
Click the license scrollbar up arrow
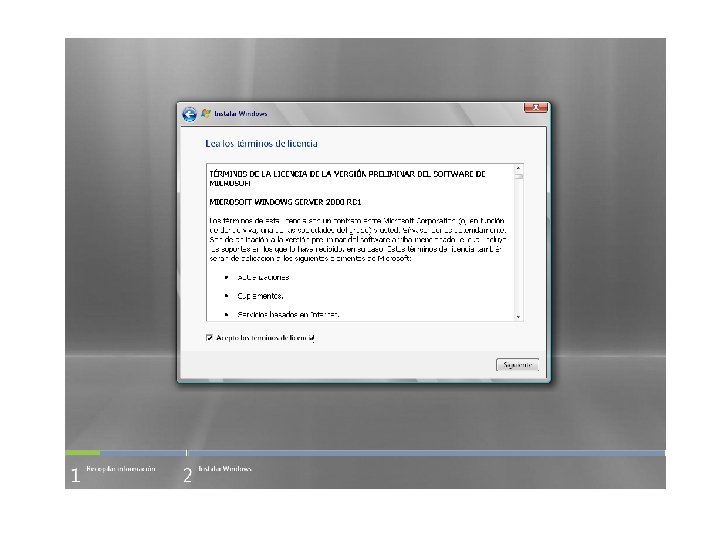click(x=518, y=169)
